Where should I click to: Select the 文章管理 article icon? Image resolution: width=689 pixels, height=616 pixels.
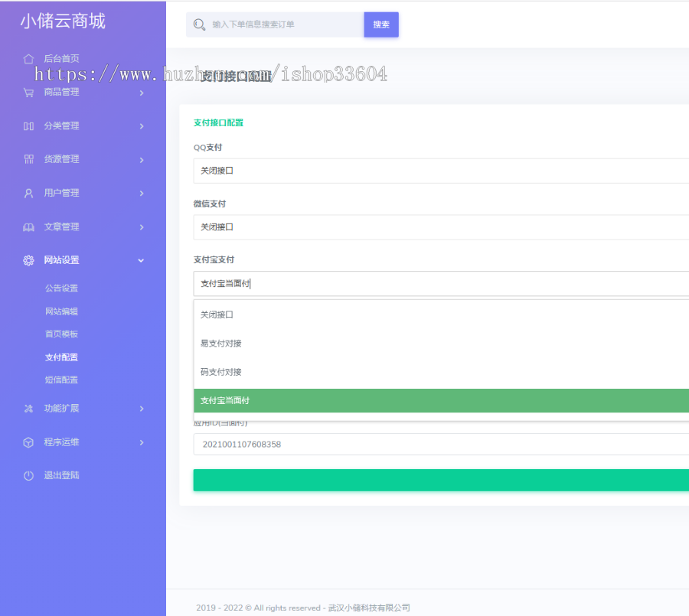tap(28, 227)
